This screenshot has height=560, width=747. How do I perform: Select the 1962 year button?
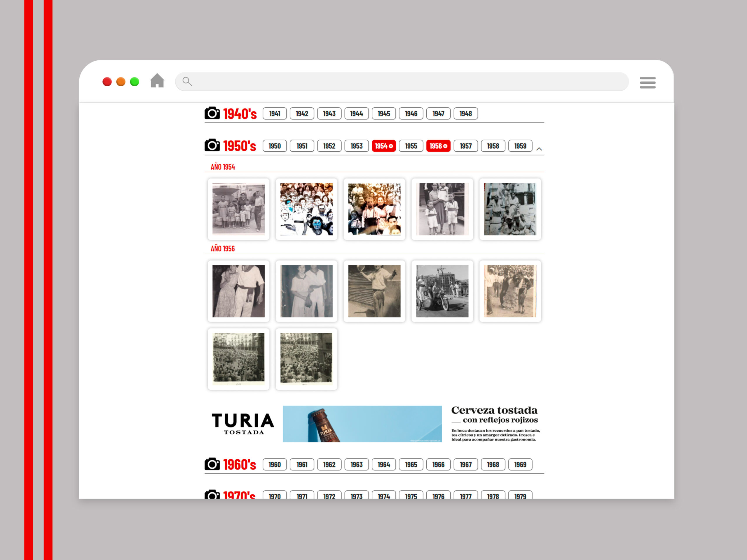point(329,464)
